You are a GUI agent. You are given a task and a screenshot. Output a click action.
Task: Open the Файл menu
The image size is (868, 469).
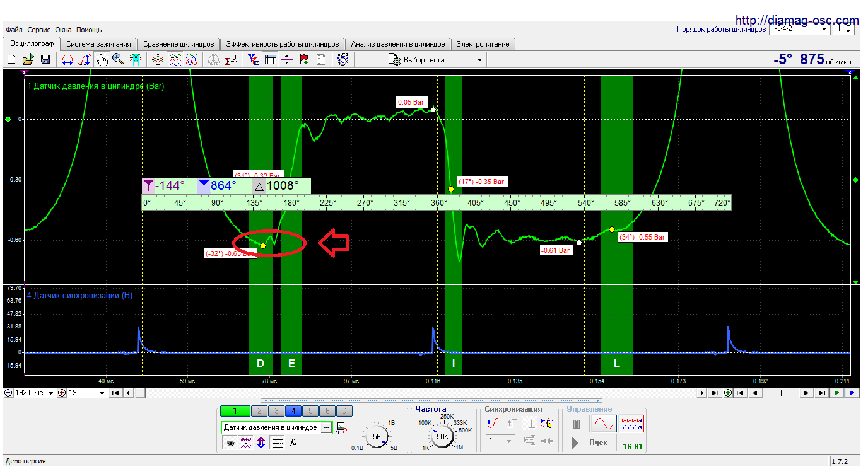[x=14, y=30]
